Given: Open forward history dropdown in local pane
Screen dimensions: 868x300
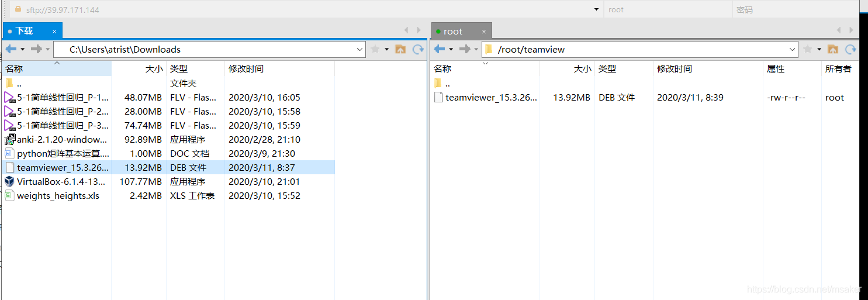Looking at the screenshot, I should 48,49.
